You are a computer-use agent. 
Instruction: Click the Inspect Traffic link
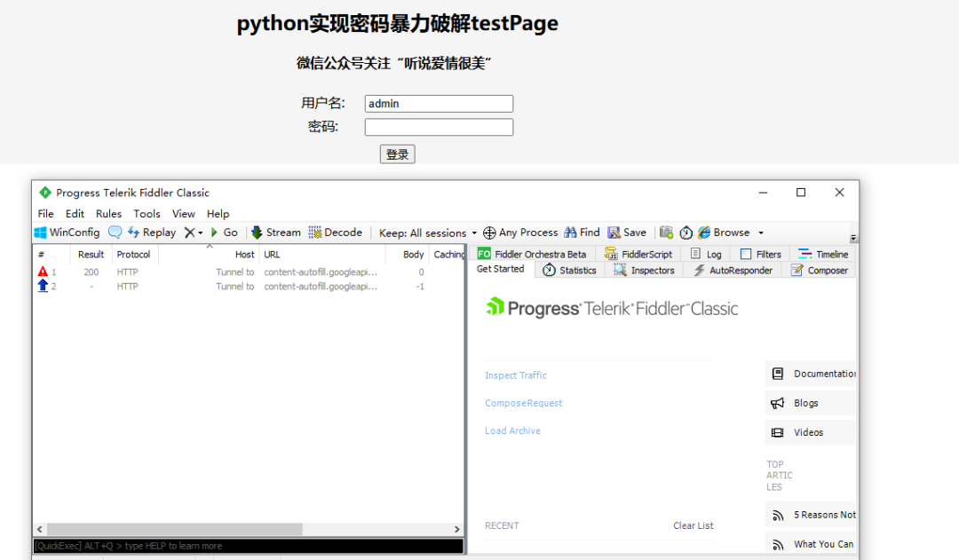click(x=516, y=375)
